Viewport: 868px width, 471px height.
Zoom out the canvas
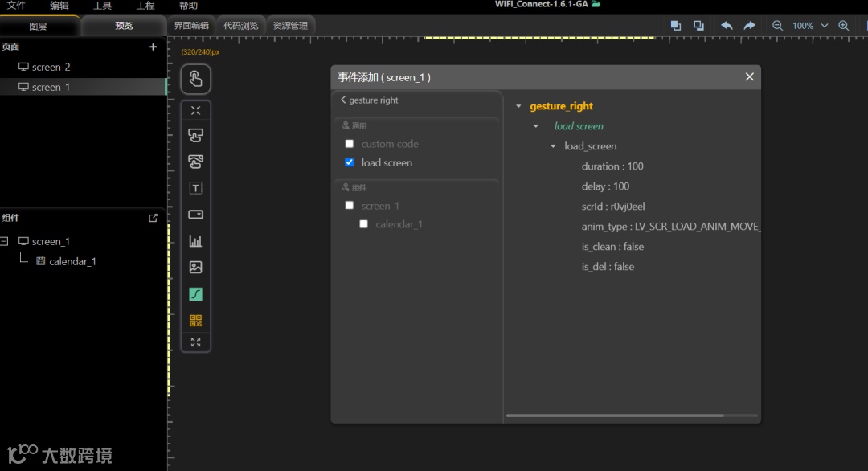pos(777,26)
